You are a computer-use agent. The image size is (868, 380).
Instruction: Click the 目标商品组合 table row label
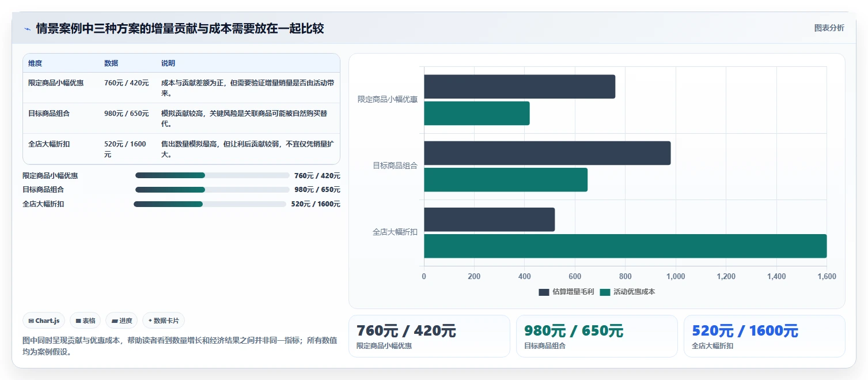49,114
